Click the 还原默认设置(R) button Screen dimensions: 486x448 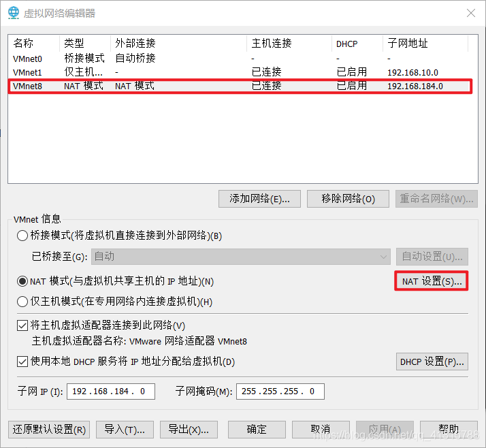[49, 430]
